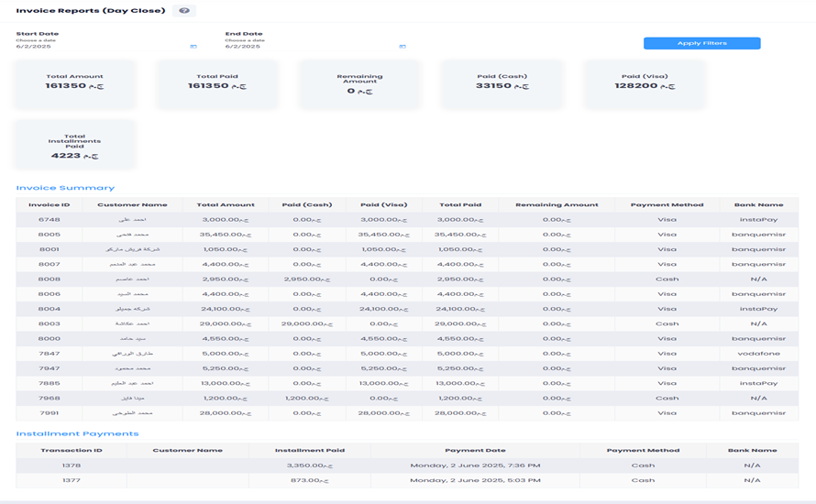This screenshot has height=504, width=816.
Task: Select invoice ID 8003 cell
Action: point(49,323)
